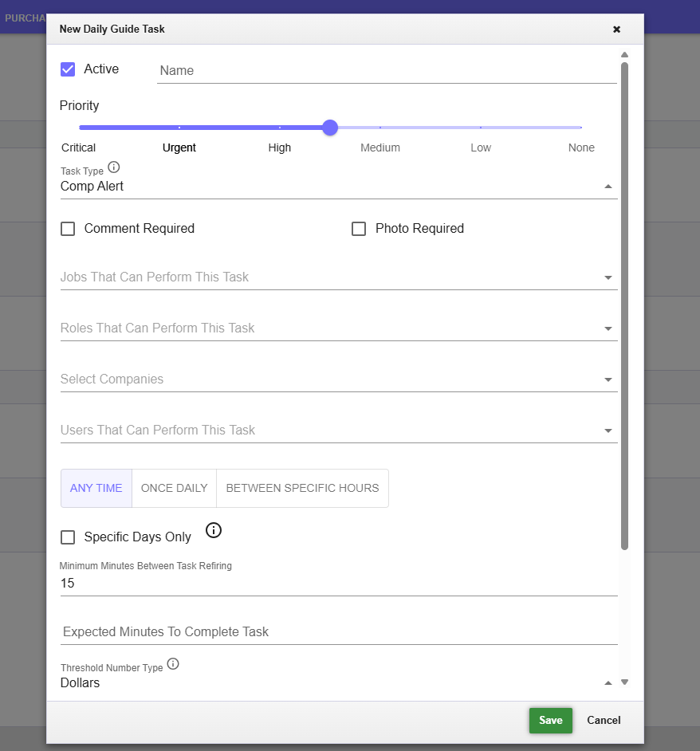Enable the Comment Required checkbox
700x751 pixels.
coord(69,229)
